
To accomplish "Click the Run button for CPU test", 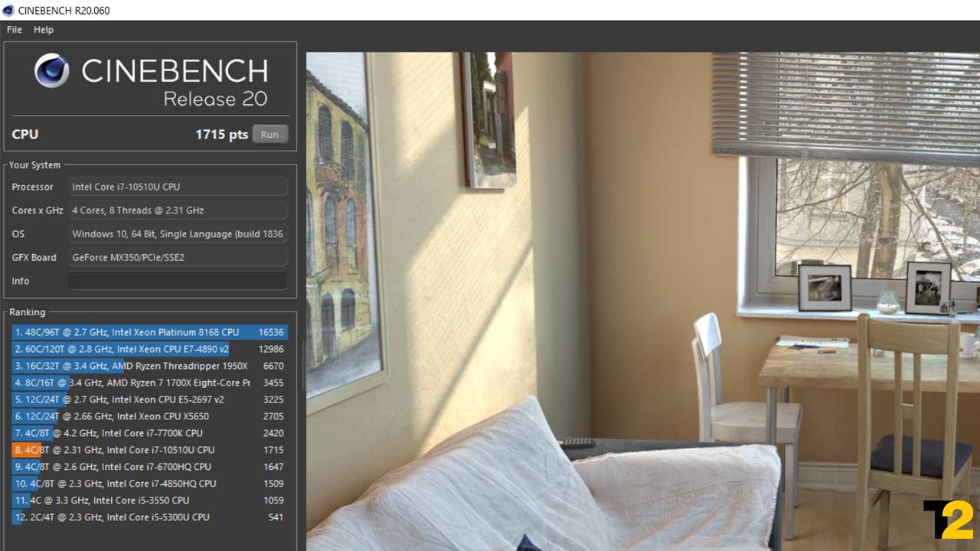I will (x=269, y=134).
